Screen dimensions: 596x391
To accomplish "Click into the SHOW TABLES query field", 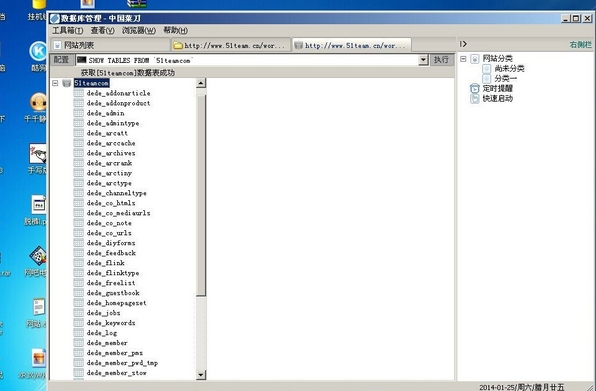I will (247, 60).
